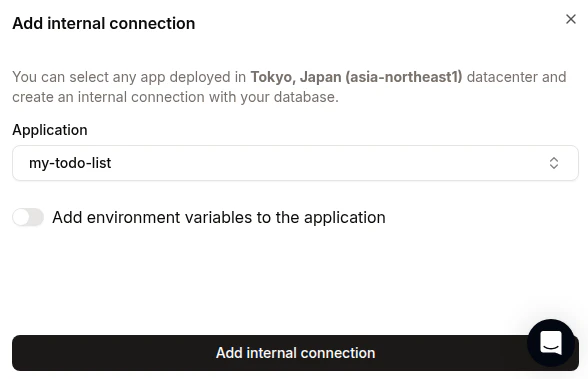588x379 pixels.
Task: Click the Add internal connection dialog title
Action: click(x=104, y=23)
